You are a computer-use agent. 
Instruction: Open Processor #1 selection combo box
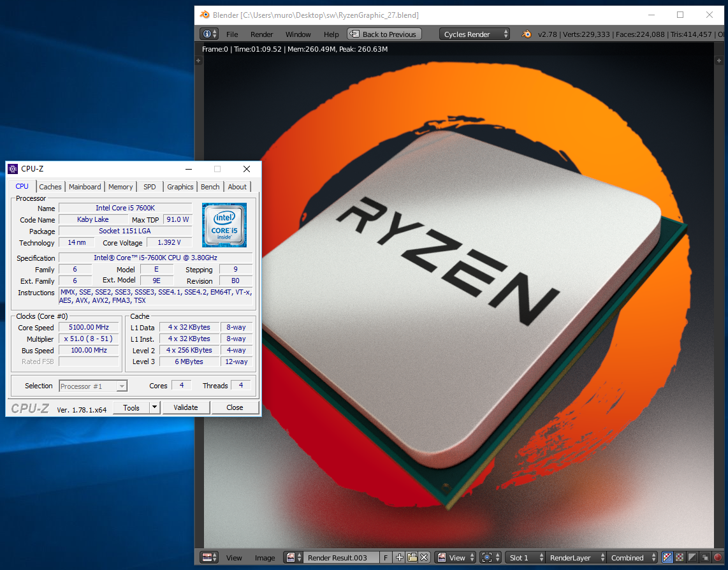tap(93, 386)
